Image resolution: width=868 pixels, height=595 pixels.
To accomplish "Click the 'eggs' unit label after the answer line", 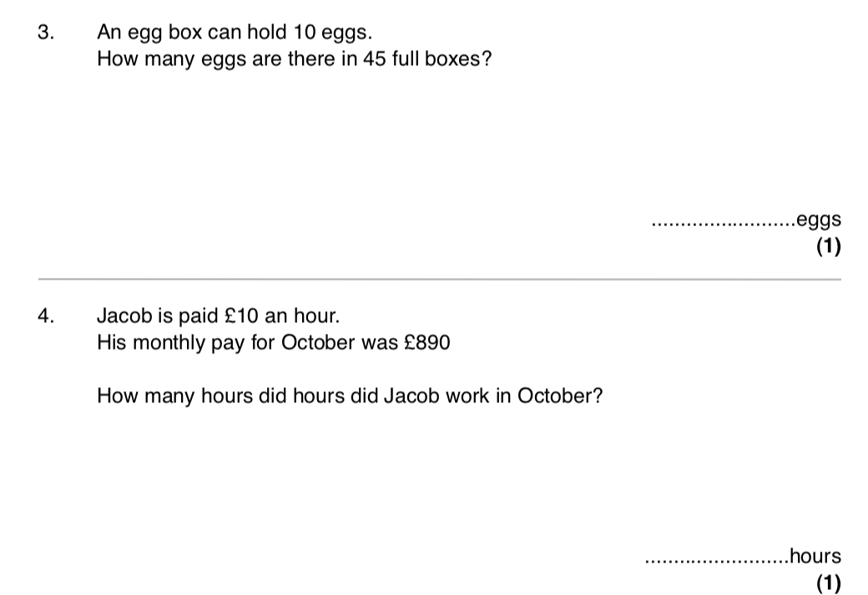I will click(x=819, y=220).
